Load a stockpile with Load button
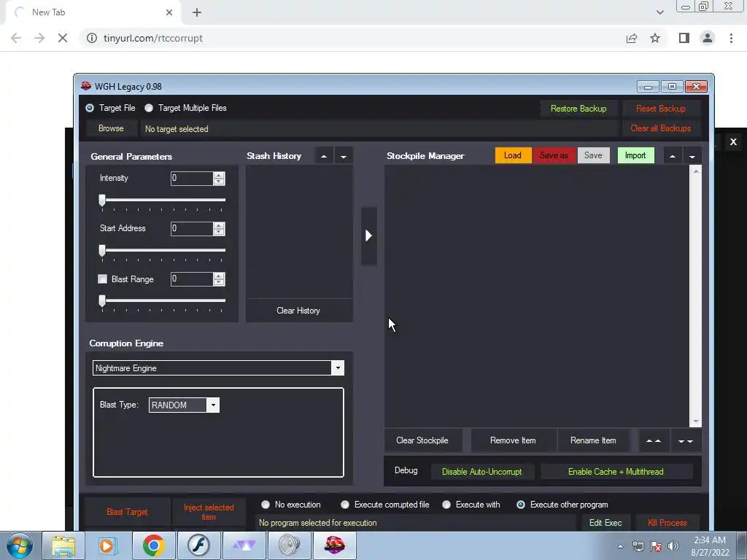The height and width of the screenshot is (560, 747). [x=513, y=156]
